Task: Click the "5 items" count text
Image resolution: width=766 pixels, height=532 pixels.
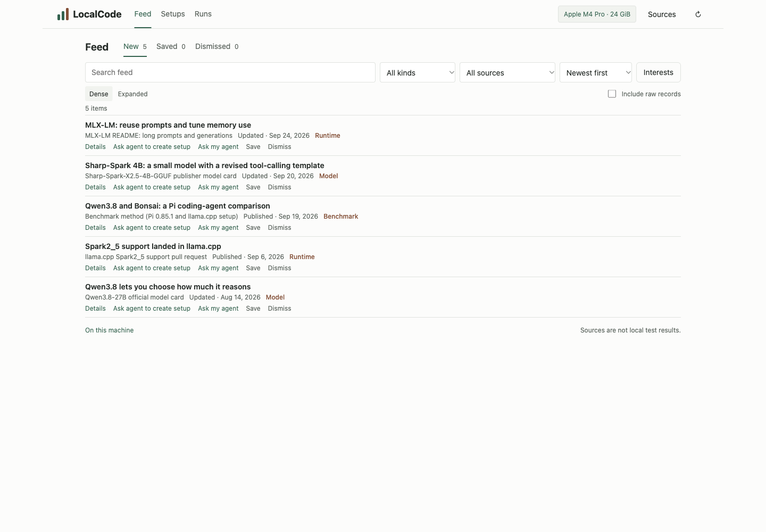Action: (x=96, y=109)
